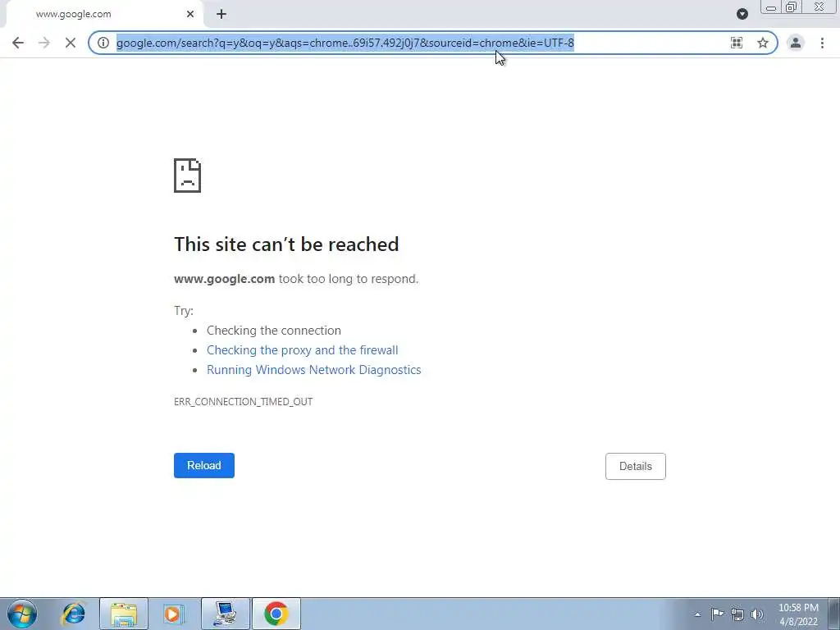Go back using the browser back arrow
This screenshot has height=630, width=840.
click(x=18, y=43)
